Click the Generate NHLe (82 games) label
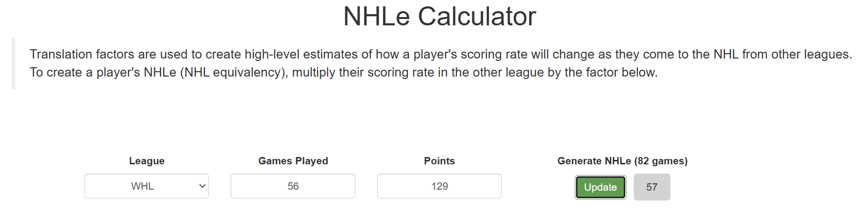The height and width of the screenshot is (217, 868). 623,161
